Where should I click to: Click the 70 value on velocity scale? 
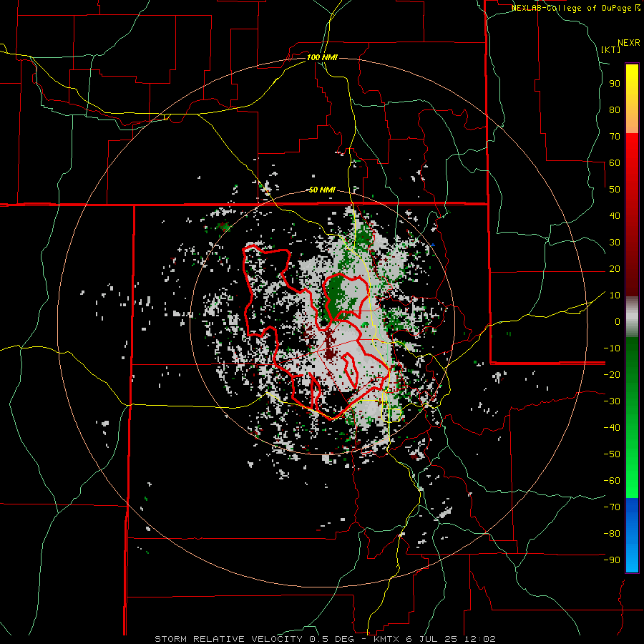pos(615,137)
